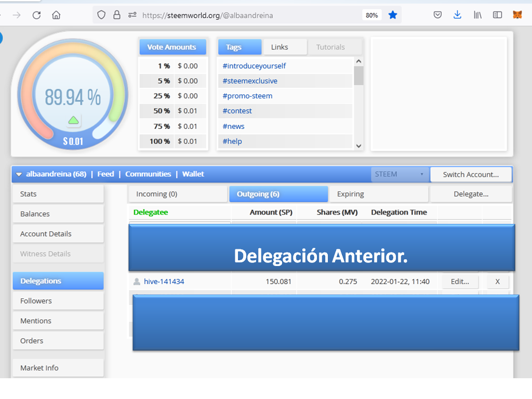This screenshot has width=532, height=399.
Task: Edit the hive-141434 delegation
Action: 460,282
